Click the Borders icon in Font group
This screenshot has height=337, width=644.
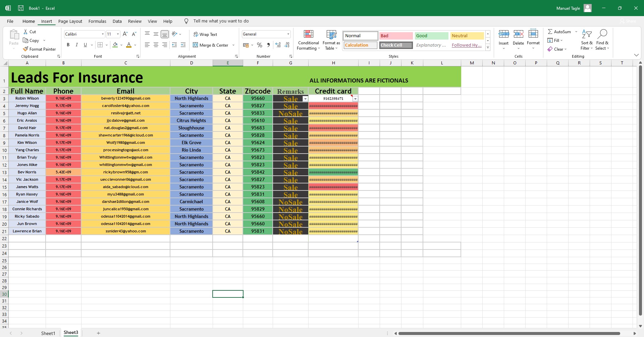100,45
